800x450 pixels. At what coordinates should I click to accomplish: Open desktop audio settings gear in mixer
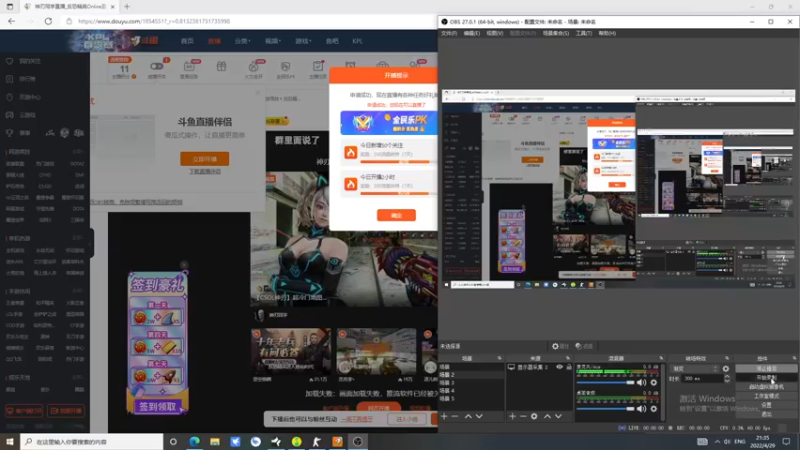point(654,409)
